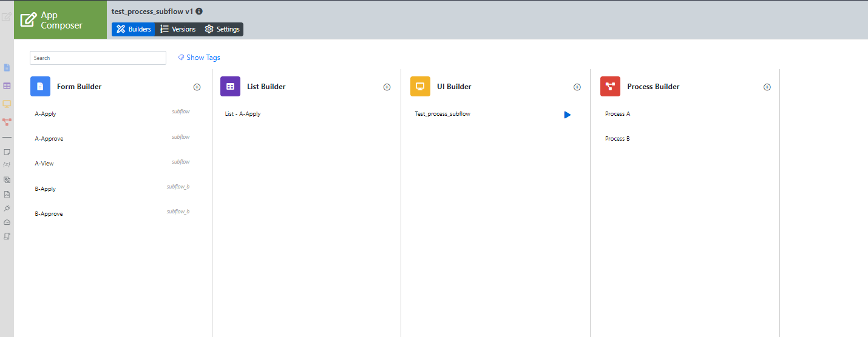The image size is (868, 337).
Task: Add a new list with plus icon
Action: tap(387, 87)
